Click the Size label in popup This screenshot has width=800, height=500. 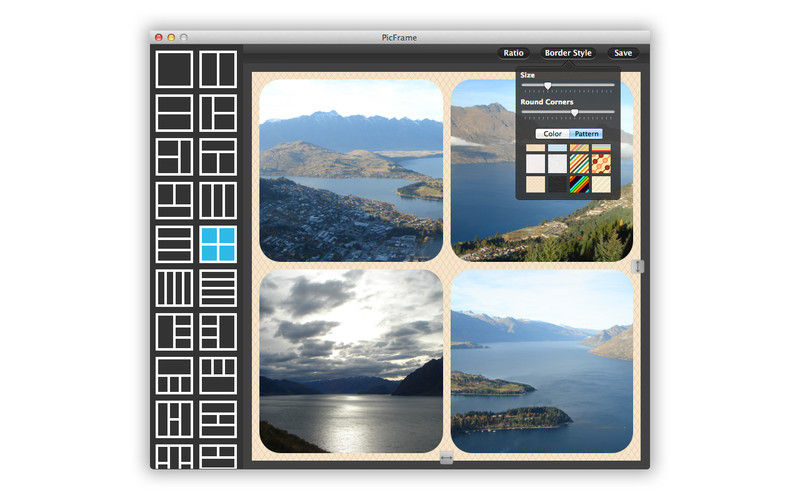pos(528,75)
